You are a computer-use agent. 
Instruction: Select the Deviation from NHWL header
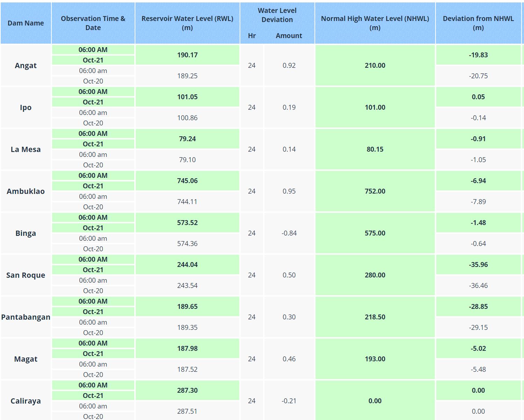478,23
